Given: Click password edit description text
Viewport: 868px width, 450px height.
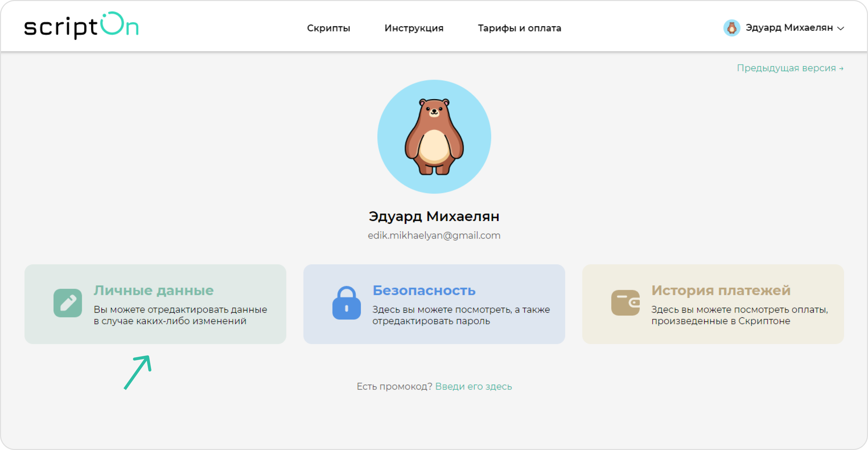Looking at the screenshot, I should 461,315.
